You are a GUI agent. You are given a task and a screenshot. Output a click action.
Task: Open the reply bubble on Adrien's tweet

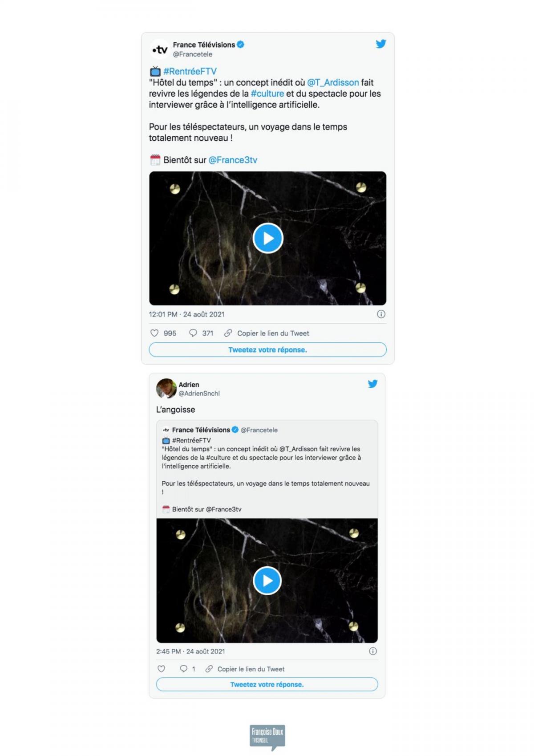click(x=183, y=669)
